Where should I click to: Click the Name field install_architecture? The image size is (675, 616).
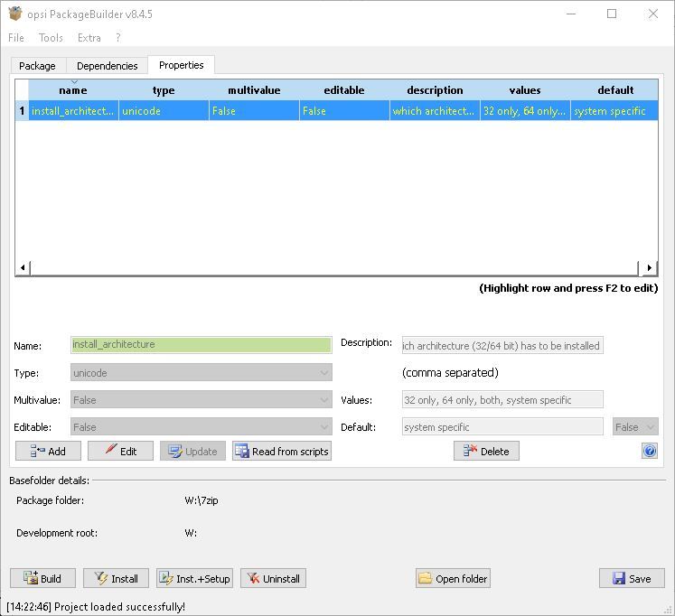(x=202, y=344)
